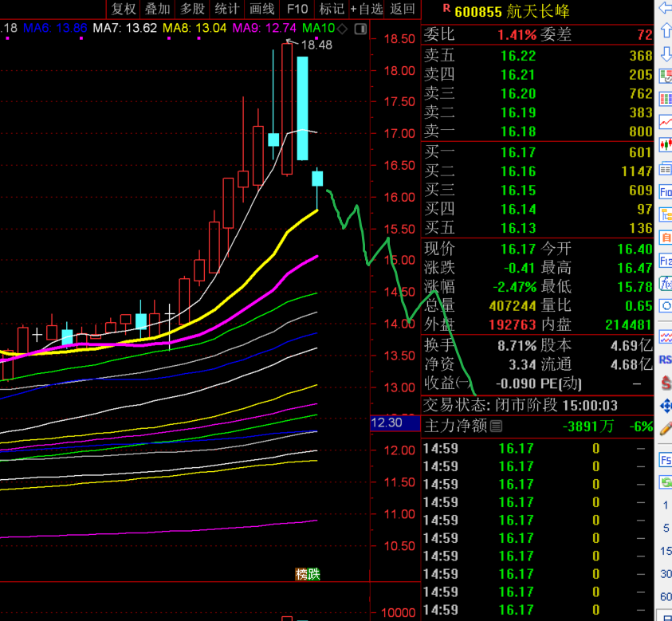Select the 5-minute period
This screenshot has height=621, width=672.
(x=666, y=528)
